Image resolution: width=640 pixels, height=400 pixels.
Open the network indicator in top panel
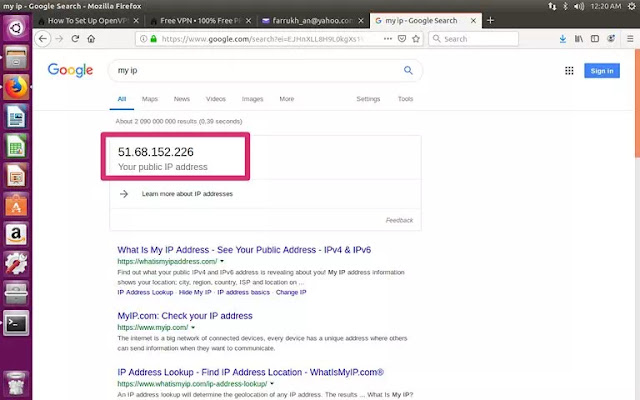pyautogui.click(x=552, y=6)
